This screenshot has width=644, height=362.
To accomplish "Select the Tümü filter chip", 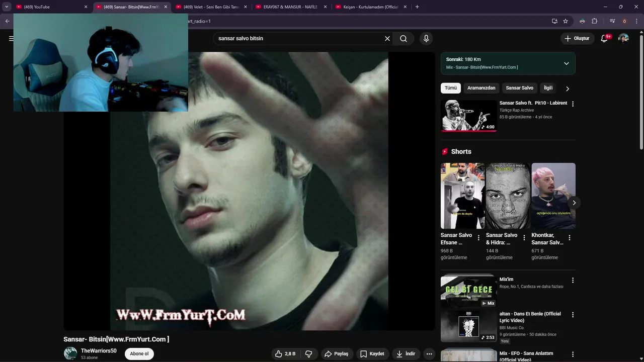I will tap(451, 88).
